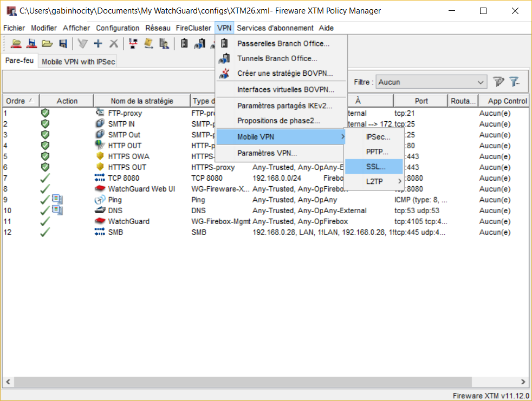Open Tunnels Branch Office... menu item

[x=281, y=58]
